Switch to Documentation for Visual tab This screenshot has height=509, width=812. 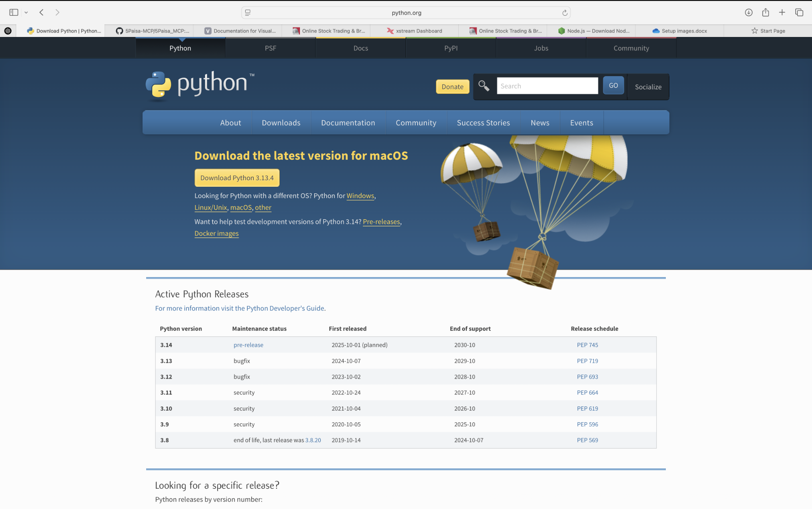coord(240,31)
